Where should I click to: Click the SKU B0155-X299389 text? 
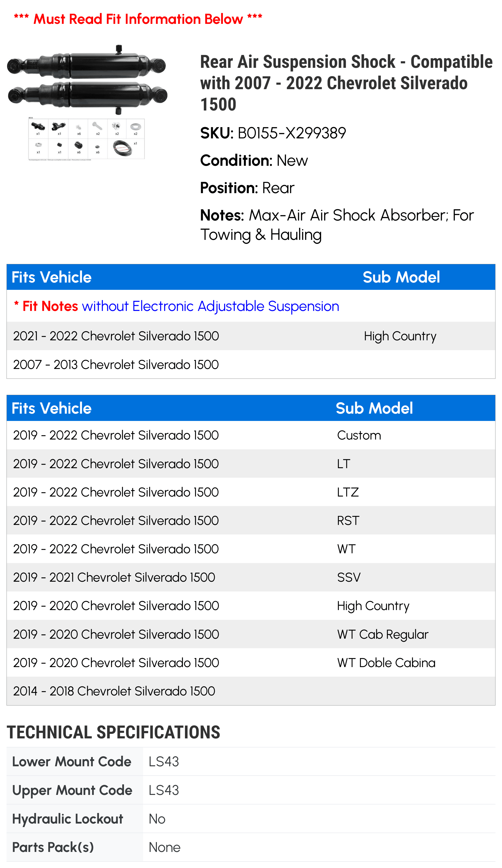273,133
